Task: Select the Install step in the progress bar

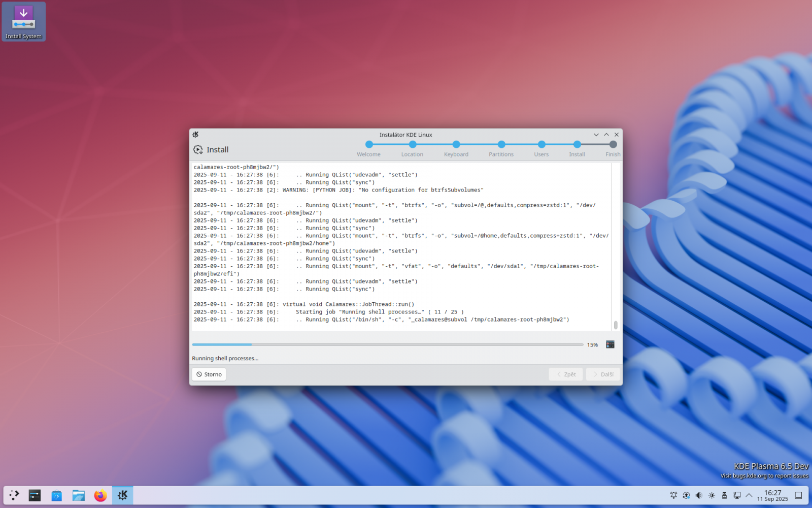Action: click(577, 149)
